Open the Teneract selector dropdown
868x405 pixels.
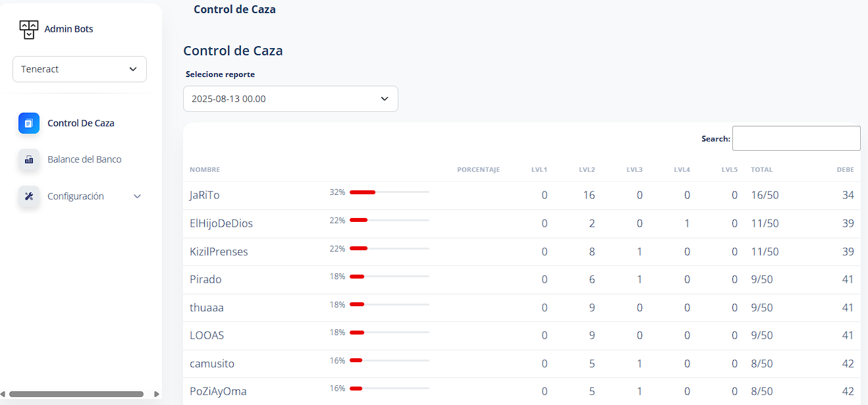pyautogui.click(x=80, y=69)
